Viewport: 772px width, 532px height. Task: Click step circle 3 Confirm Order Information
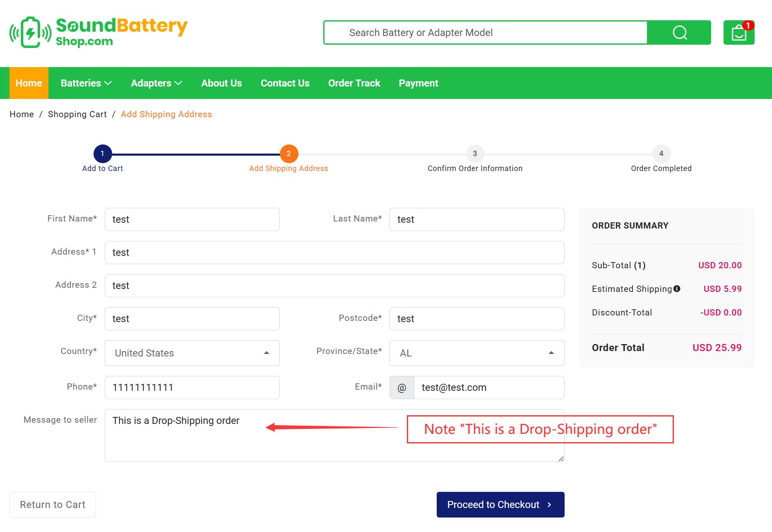point(475,153)
